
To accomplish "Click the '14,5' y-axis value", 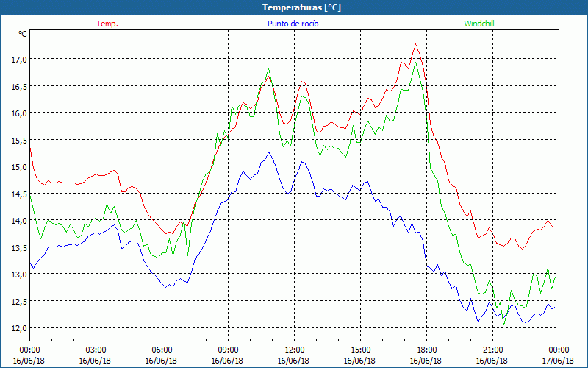I will pos(20,194).
